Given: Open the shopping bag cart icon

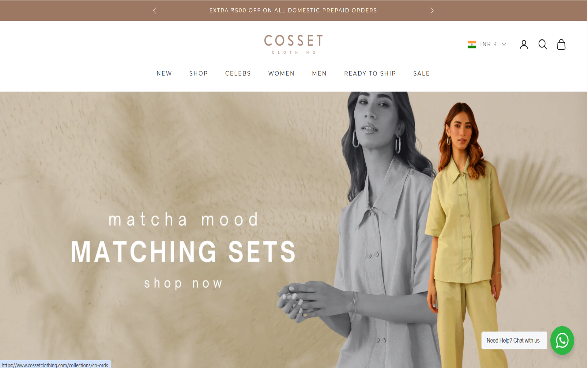Looking at the screenshot, I should pos(561,44).
